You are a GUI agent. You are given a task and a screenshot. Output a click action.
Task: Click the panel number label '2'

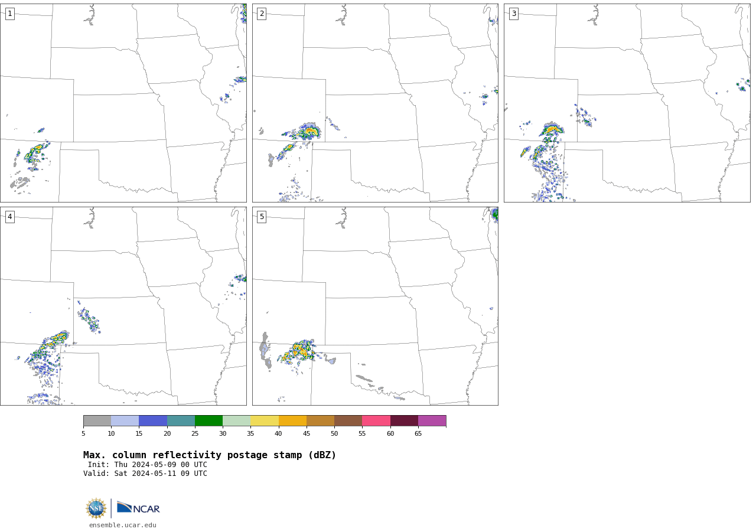coord(262,14)
